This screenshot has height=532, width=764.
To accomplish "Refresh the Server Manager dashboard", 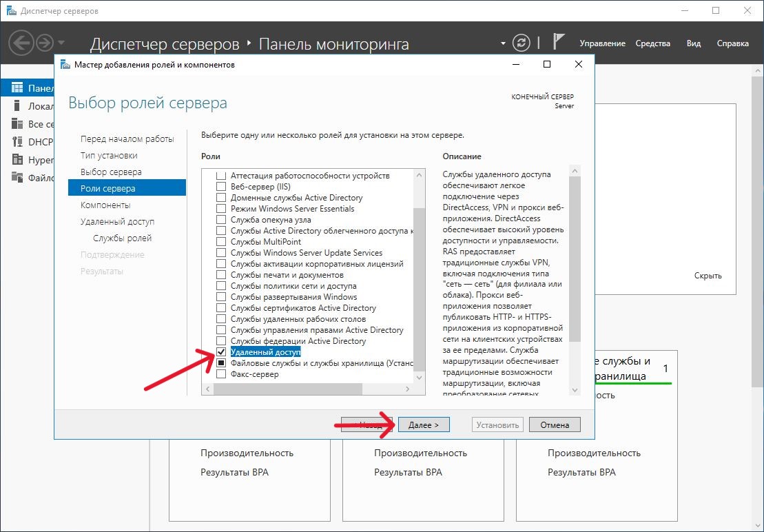I will [x=522, y=43].
